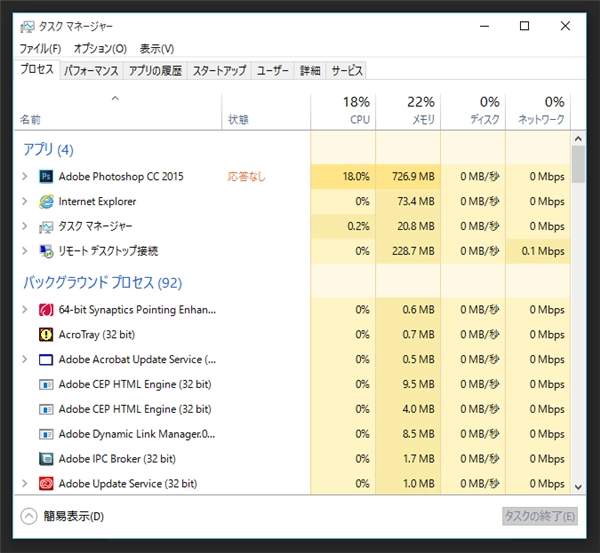Click the 726.9 MB memory cell
The width and height of the screenshot is (600, 553).
point(408,176)
